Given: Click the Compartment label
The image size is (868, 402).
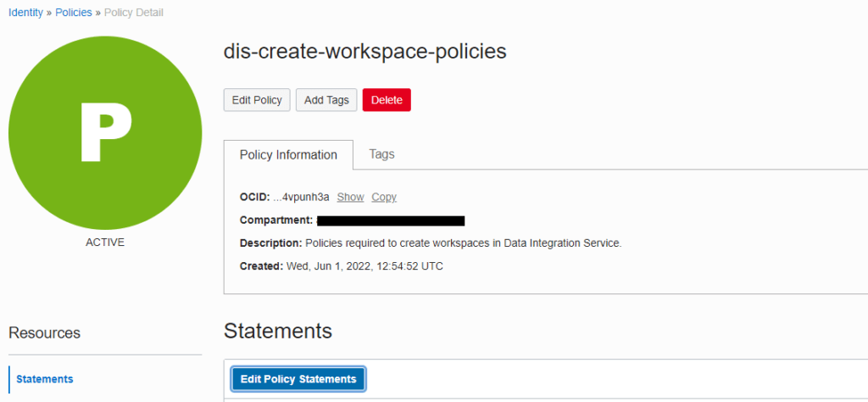Looking at the screenshot, I should point(276,221).
